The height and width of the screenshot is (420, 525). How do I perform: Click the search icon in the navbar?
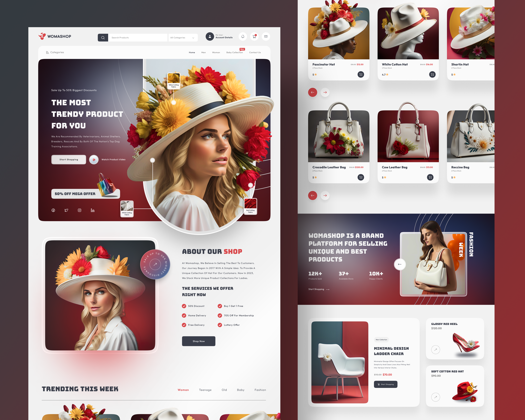pyautogui.click(x=103, y=37)
